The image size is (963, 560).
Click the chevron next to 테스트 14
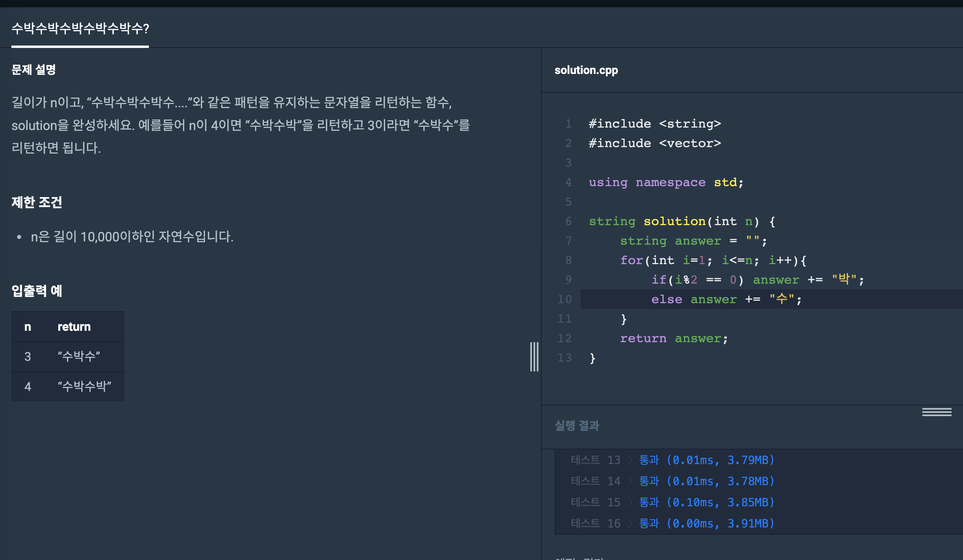[x=630, y=481]
